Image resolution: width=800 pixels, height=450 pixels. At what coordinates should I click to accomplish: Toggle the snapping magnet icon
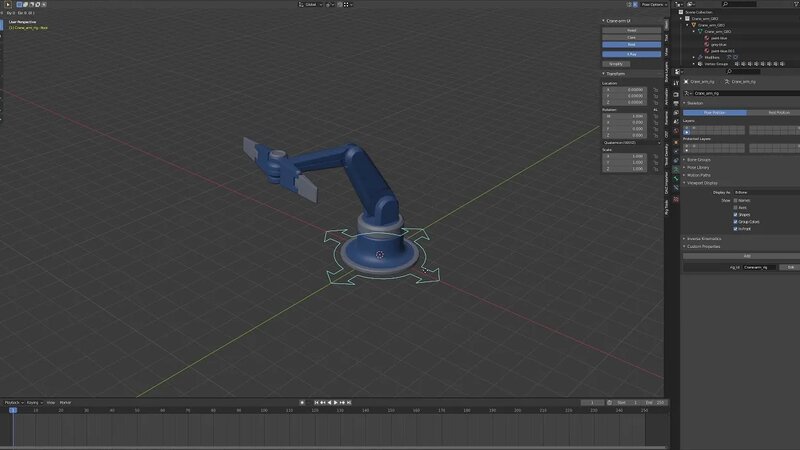(340, 5)
